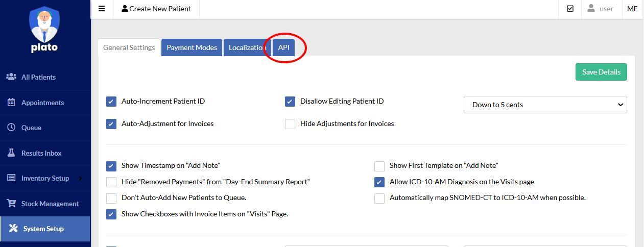This screenshot has width=644, height=247.
Task: Open Results Inbox from the sidebar
Action: point(45,153)
